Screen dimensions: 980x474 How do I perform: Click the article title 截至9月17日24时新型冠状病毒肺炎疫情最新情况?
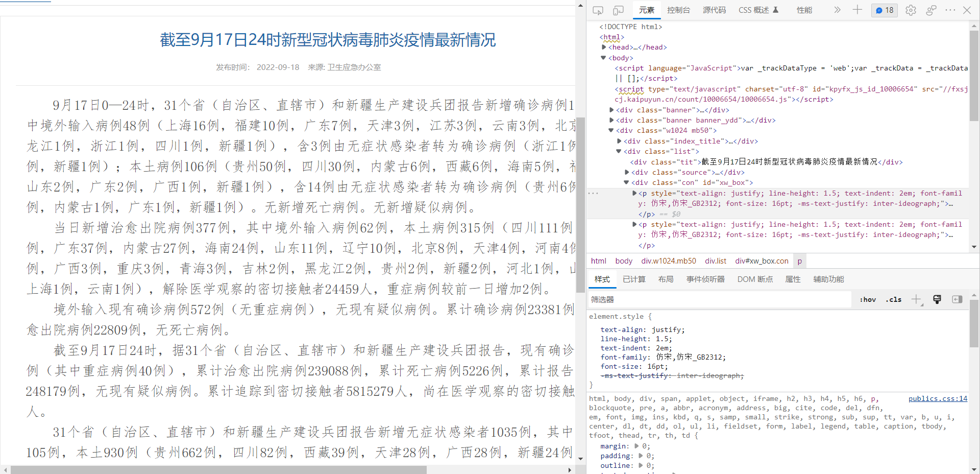tap(328, 40)
